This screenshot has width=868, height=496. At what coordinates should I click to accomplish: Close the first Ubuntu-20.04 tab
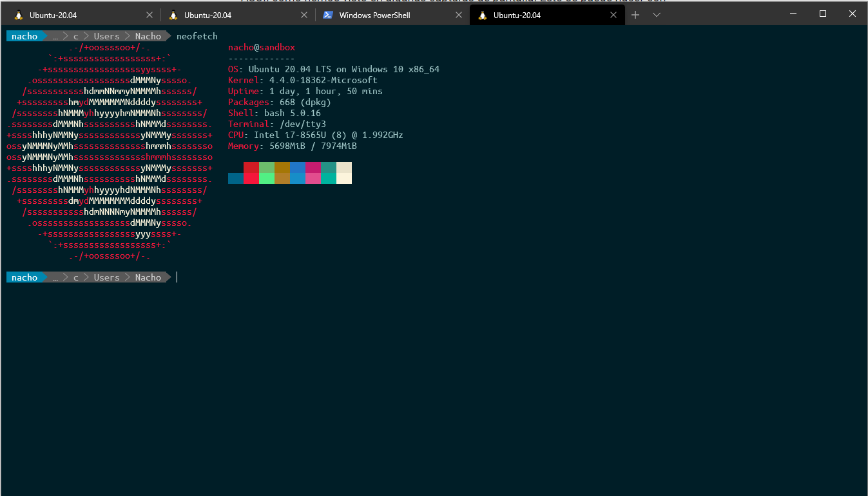(x=149, y=15)
